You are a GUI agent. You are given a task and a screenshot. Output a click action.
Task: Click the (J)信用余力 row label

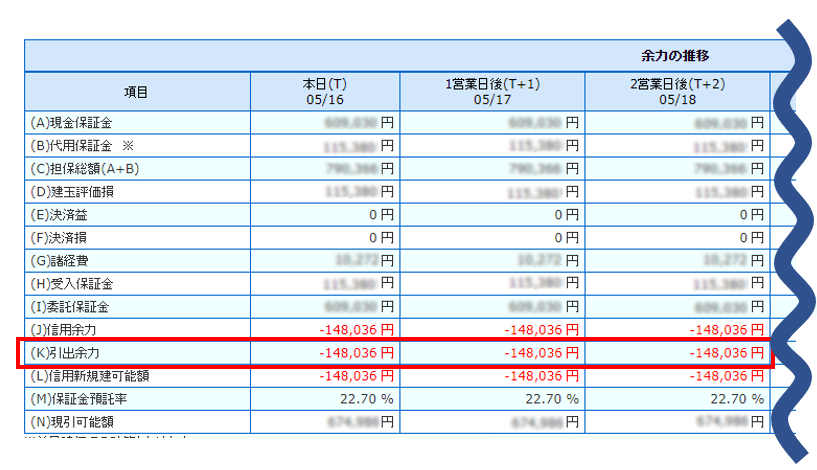point(65,329)
